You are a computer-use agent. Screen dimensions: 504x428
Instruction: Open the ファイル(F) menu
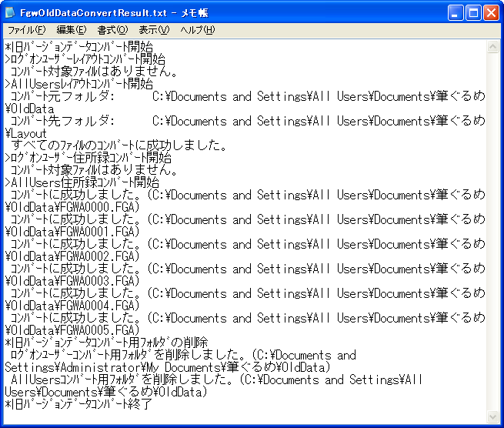[x=27, y=30]
